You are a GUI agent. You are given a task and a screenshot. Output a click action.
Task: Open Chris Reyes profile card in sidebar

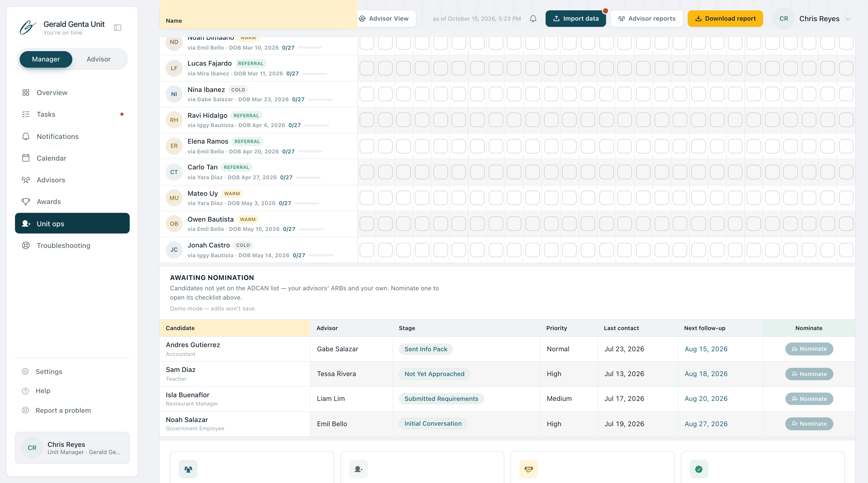(x=72, y=448)
